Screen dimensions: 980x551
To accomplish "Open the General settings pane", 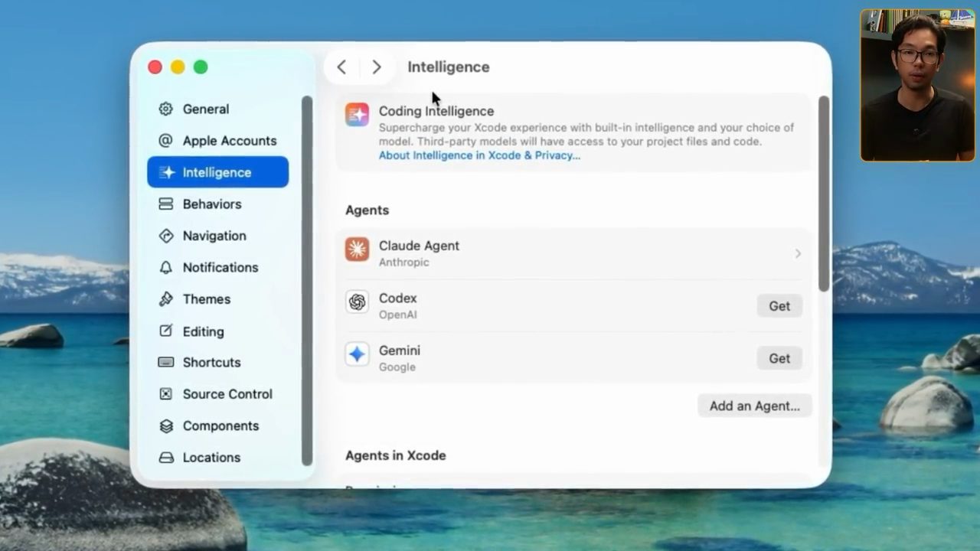I will (x=218, y=109).
